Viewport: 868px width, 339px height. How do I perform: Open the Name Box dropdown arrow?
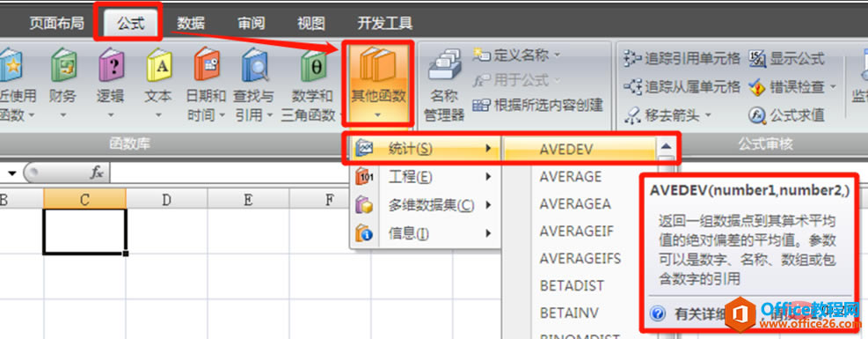pyautogui.click(x=11, y=173)
